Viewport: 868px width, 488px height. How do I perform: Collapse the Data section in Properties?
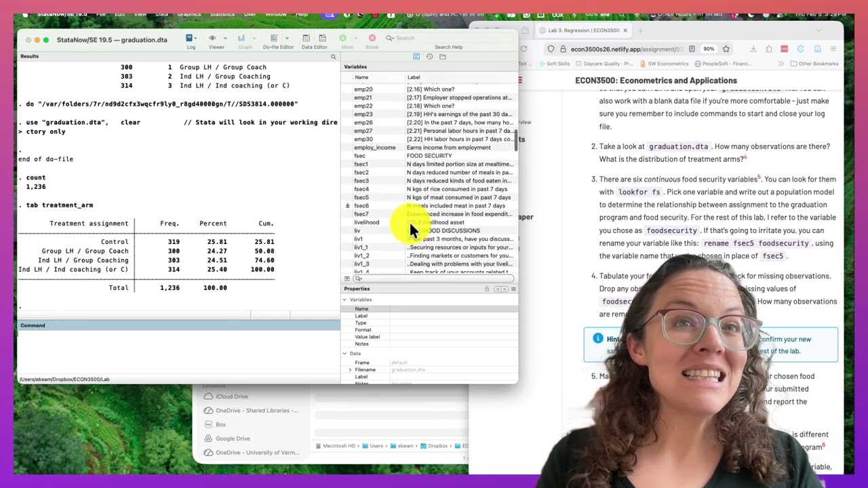tap(344, 354)
